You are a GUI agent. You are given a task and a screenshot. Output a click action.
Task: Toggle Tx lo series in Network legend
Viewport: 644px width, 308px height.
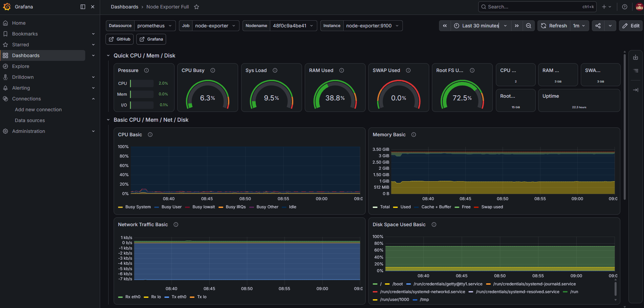point(202,297)
